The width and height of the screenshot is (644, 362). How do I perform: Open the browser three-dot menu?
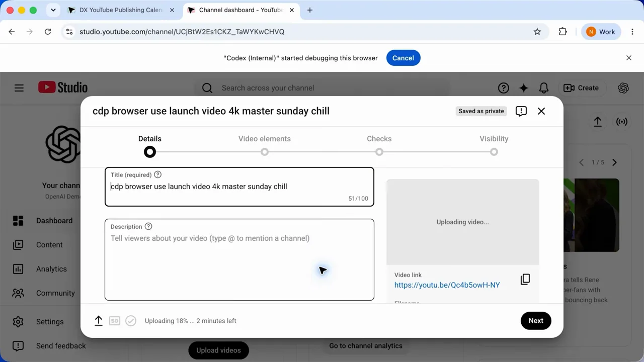pos(632,32)
